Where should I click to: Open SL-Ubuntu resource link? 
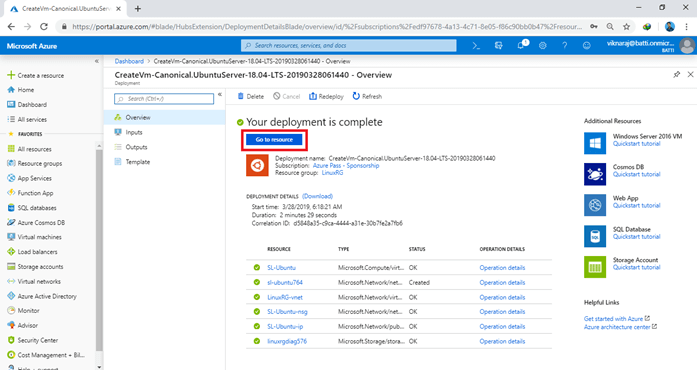tap(281, 268)
